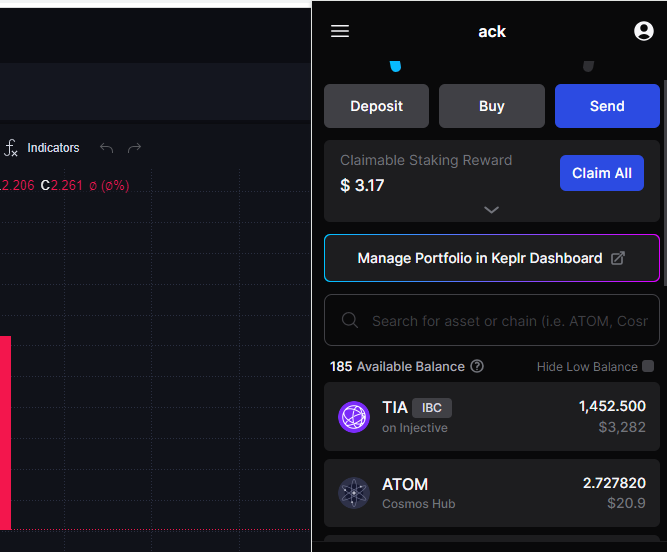Show the Available Balance help tooltip icon
Screen dimensions: 667x552
pyautogui.click(x=477, y=366)
